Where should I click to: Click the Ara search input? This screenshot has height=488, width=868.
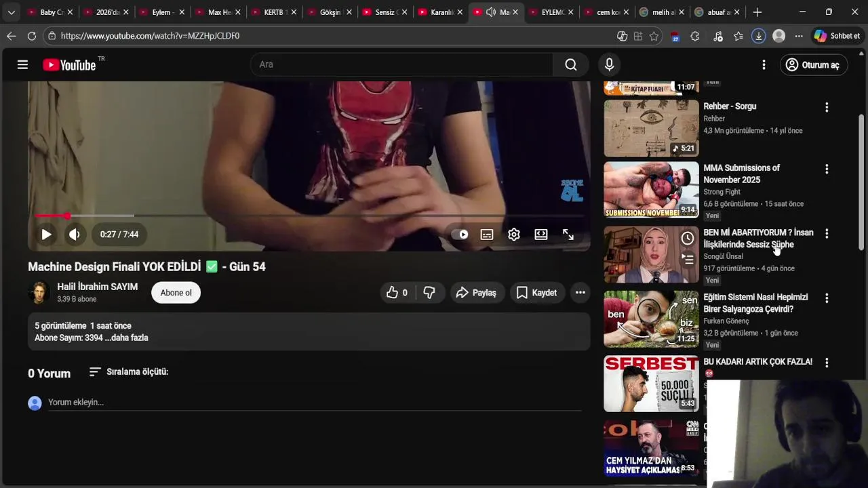(401, 64)
